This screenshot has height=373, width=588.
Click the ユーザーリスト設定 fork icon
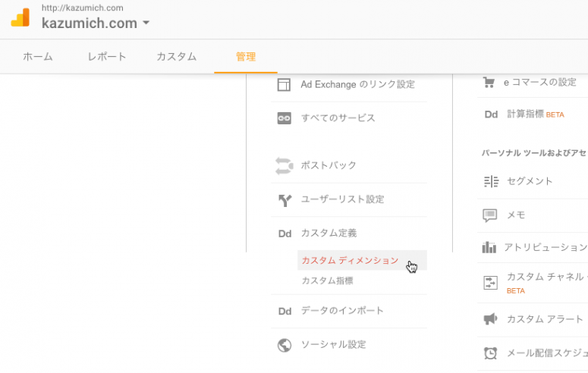tap(285, 200)
